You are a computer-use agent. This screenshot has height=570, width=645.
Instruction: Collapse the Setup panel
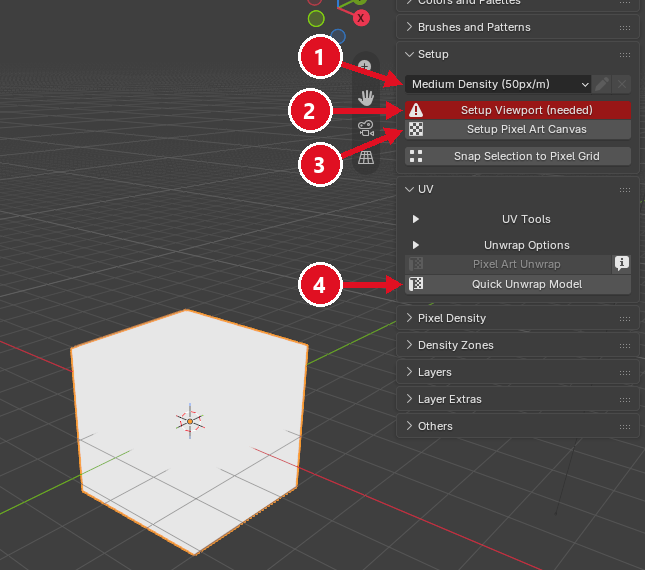click(x=409, y=54)
